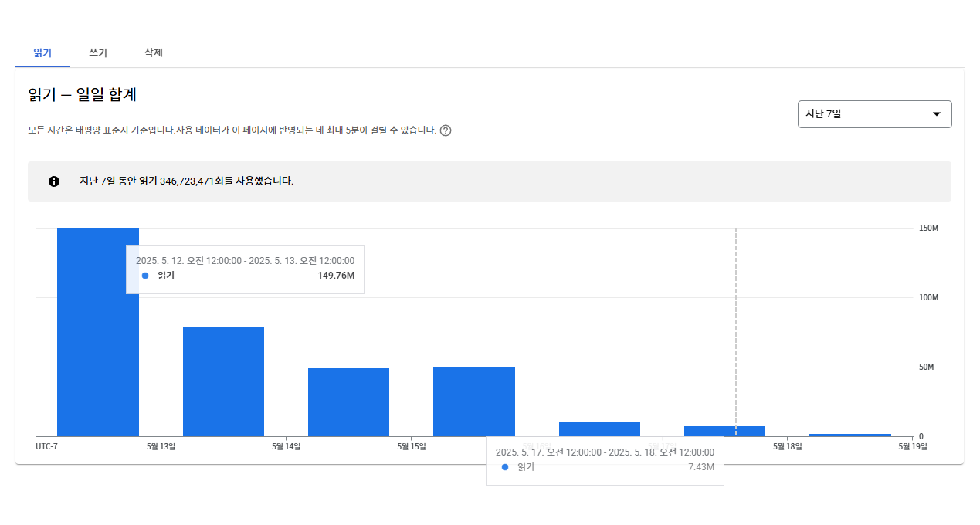Click the Pacific time description text
The image size is (980, 525).
tap(232, 130)
